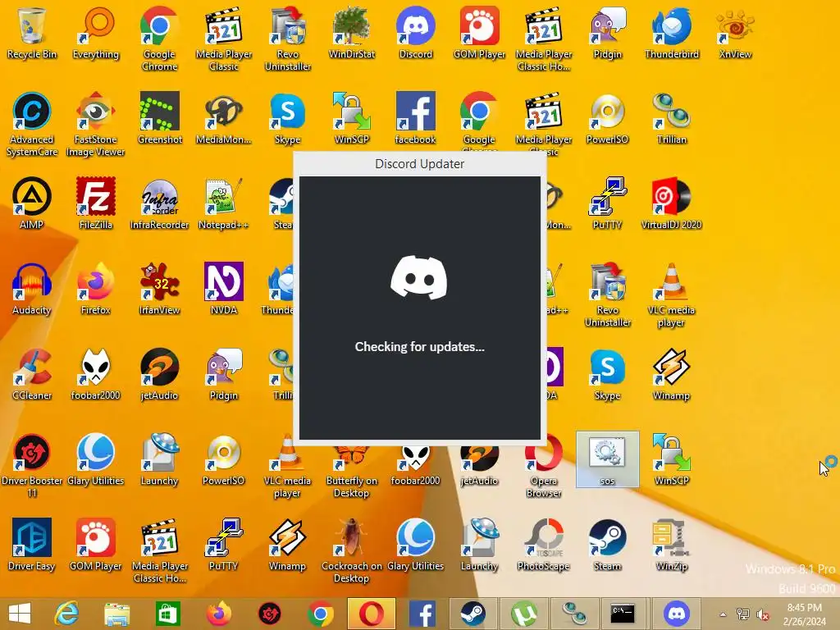Click the muted volume tray icon

(763, 614)
